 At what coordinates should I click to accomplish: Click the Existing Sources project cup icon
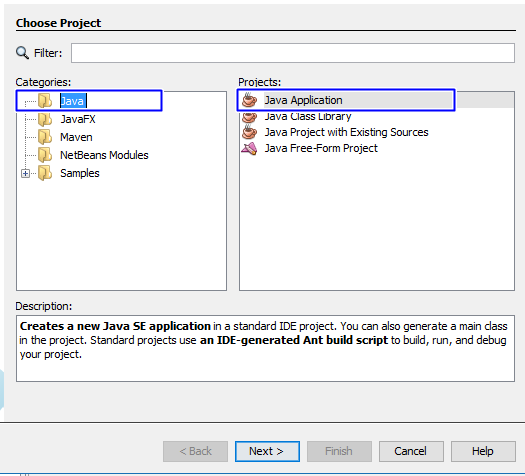click(249, 132)
